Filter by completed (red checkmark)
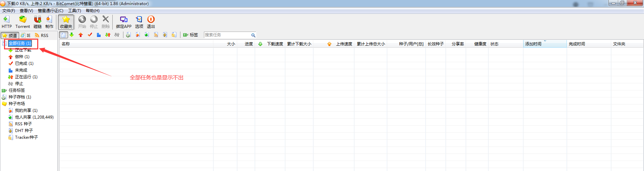Image resolution: width=644 pixels, height=171 pixels. click(90, 35)
